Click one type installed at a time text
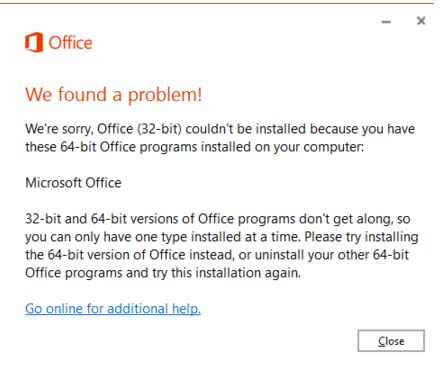This screenshot has width=440, height=367. click(x=218, y=237)
